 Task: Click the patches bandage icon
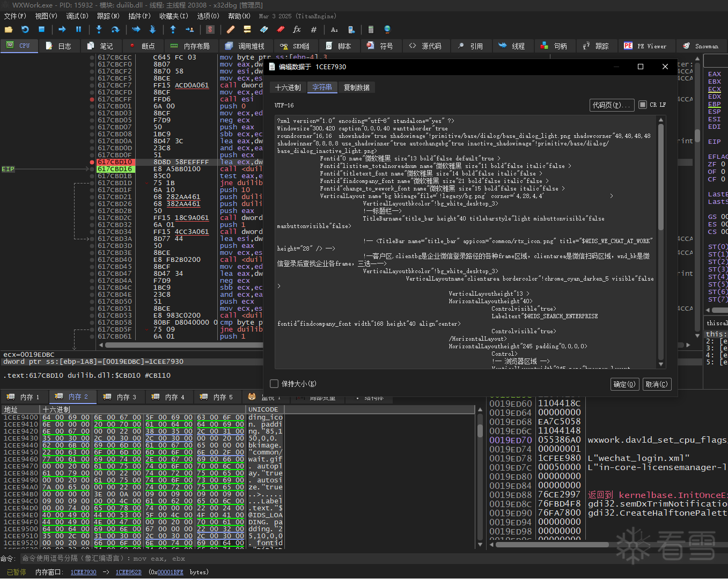click(231, 30)
